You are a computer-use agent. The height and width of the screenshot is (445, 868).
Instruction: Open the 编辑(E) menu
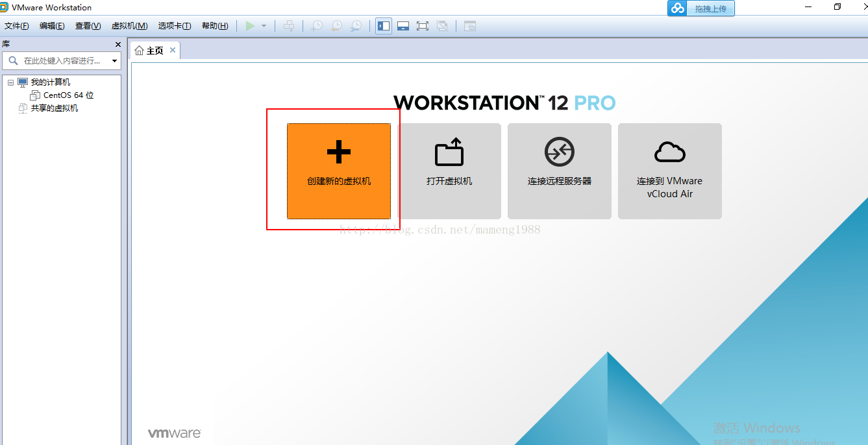[x=52, y=26]
